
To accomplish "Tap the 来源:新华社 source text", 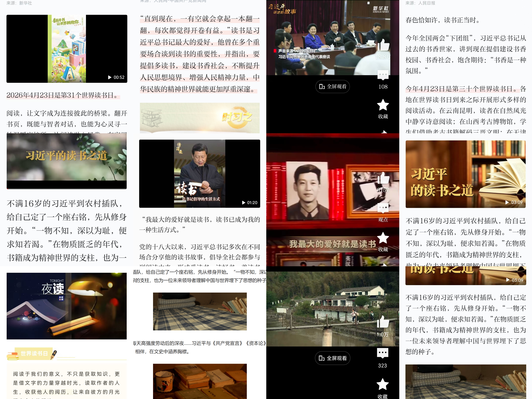I will point(19,3).
